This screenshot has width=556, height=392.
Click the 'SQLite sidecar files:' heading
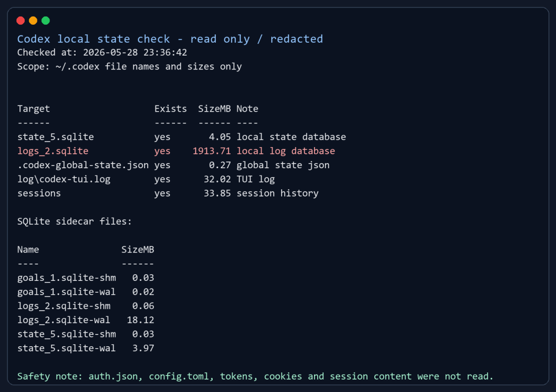point(75,222)
